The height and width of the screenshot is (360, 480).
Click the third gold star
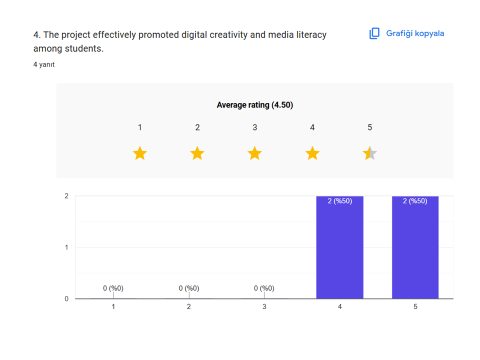[x=255, y=154]
